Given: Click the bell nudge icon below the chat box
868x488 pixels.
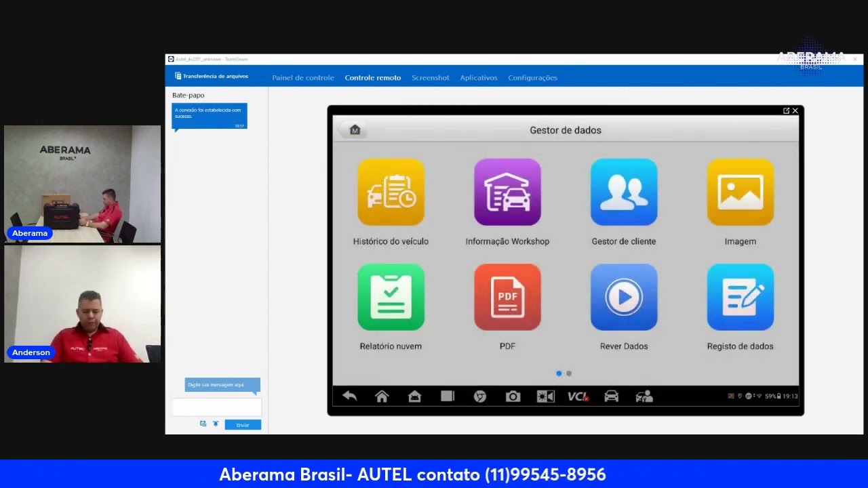Looking at the screenshot, I should tap(216, 424).
